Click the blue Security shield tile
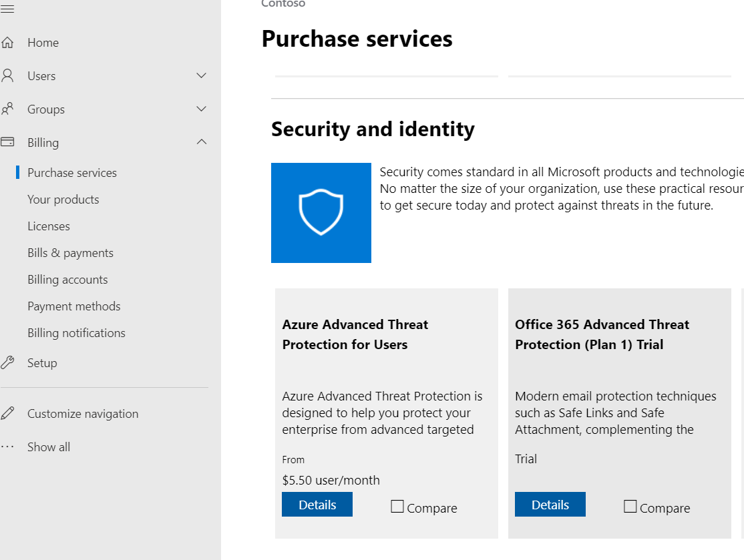The image size is (744, 560). (x=321, y=213)
